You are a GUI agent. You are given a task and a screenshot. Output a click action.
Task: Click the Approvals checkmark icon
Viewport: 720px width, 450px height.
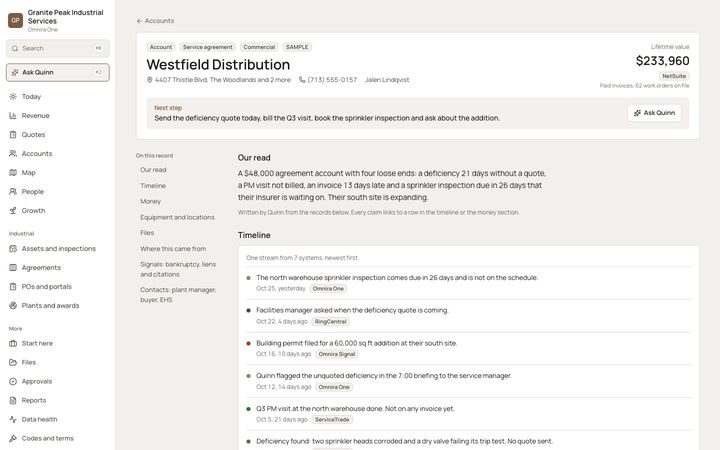(x=13, y=382)
